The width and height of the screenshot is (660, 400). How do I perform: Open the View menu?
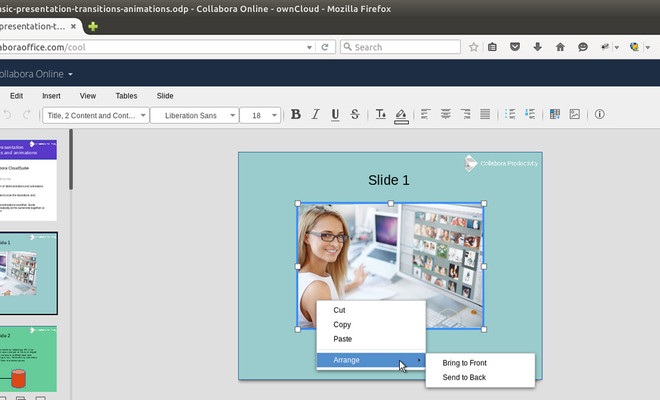click(x=88, y=96)
